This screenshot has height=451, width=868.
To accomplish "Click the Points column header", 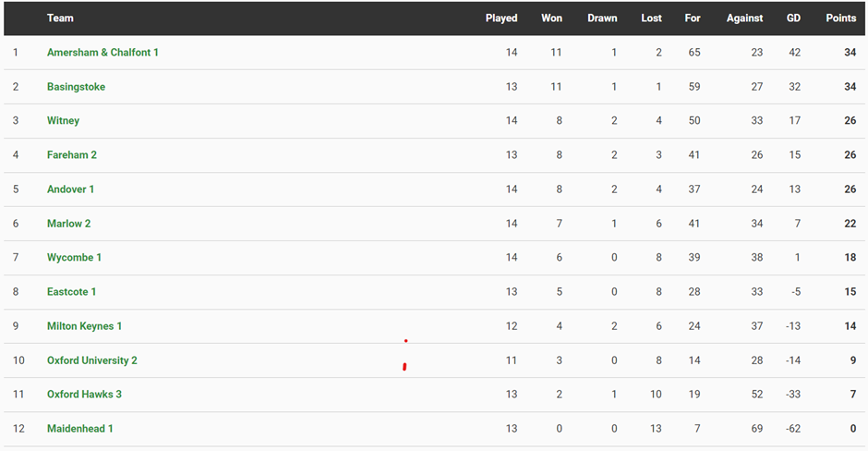I will point(840,18).
